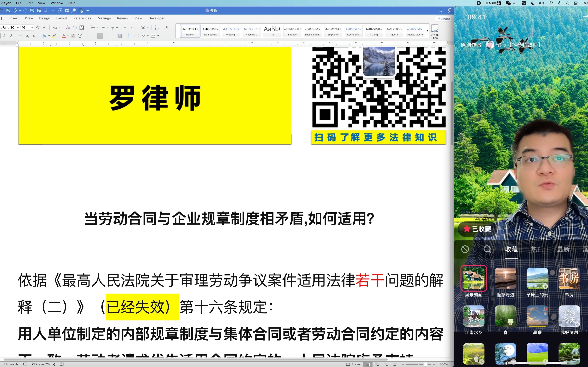The width and height of the screenshot is (588, 367).
Task: Increase font size with the large A
Action: 38,27
